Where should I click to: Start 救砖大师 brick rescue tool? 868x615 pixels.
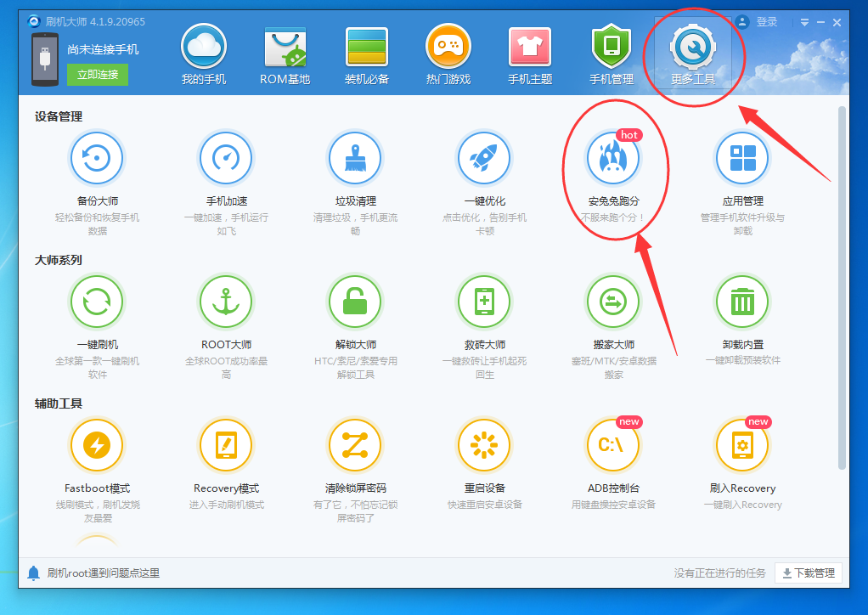[x=484, y=302]
